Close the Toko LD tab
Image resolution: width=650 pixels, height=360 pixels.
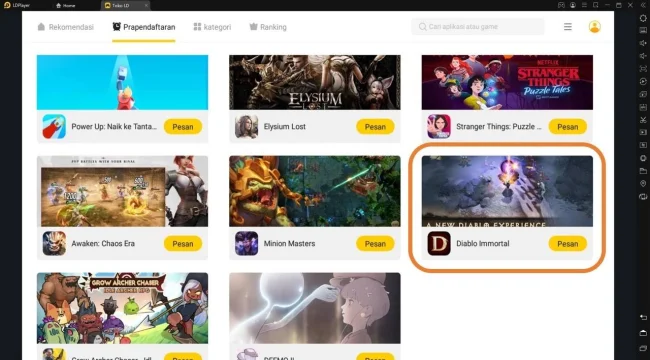tap(146, 5)
